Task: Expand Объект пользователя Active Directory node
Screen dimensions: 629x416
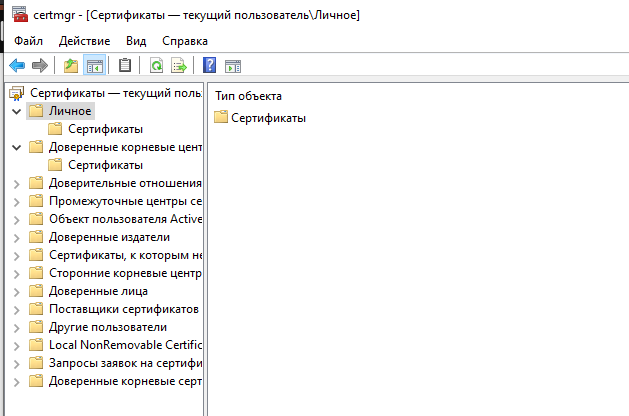Action: point(16,219)
